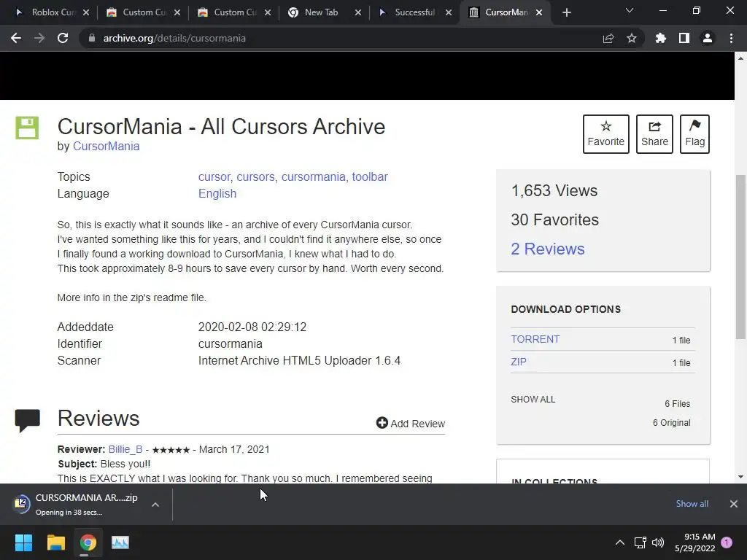Open the Chrome three-dot menu
The image size is (747, 560).
731,38
